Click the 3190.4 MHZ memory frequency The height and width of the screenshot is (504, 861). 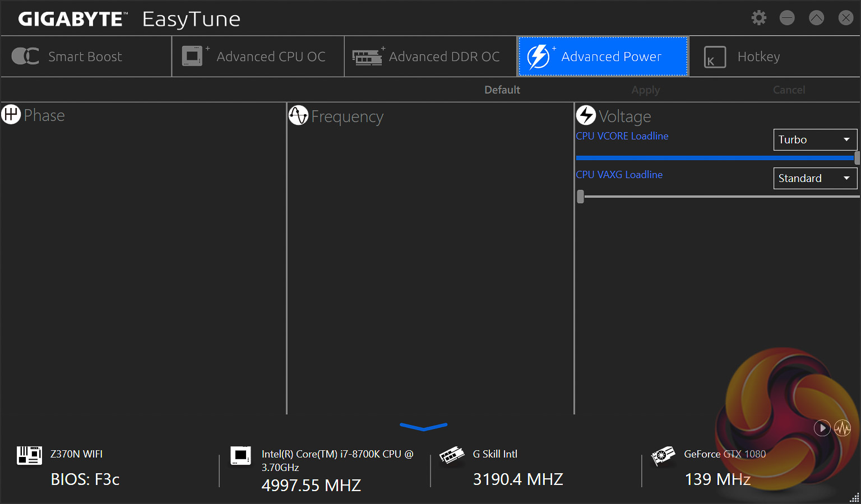[518, 479]
